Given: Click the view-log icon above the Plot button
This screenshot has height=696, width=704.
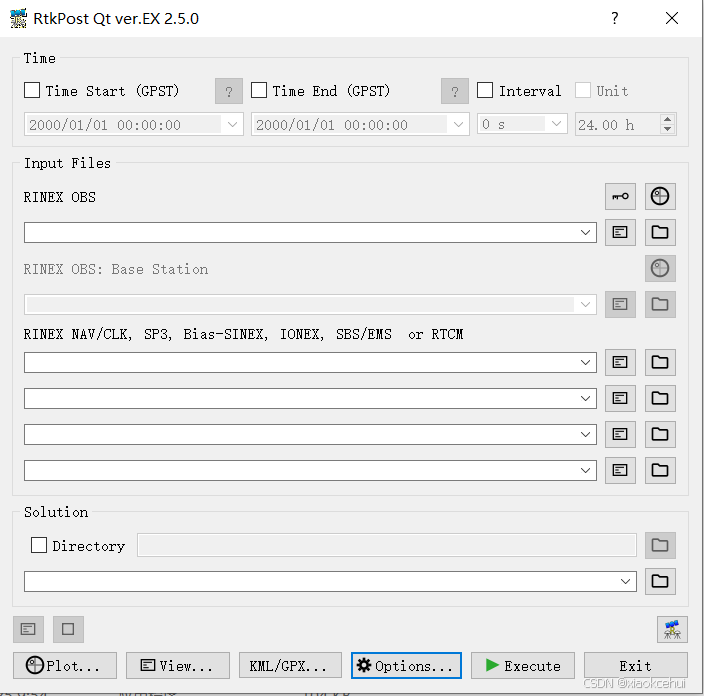Looking at the screenshot, I should tap(28, 629).
